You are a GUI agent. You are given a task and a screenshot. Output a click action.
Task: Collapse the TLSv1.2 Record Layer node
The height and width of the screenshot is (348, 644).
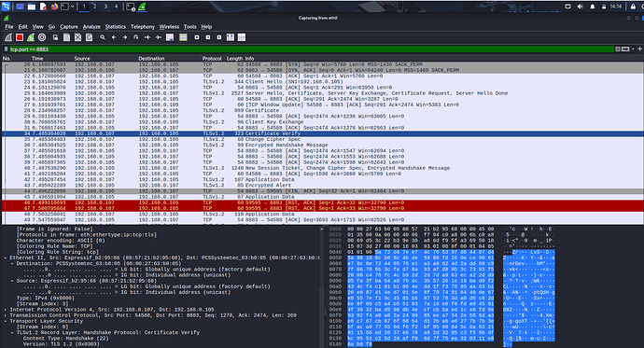12,332
